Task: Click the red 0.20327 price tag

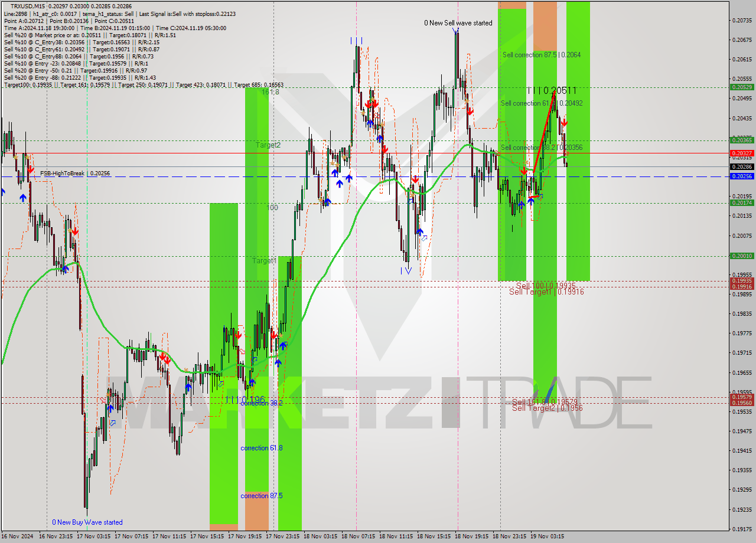Action: click(x=742, y=153)
